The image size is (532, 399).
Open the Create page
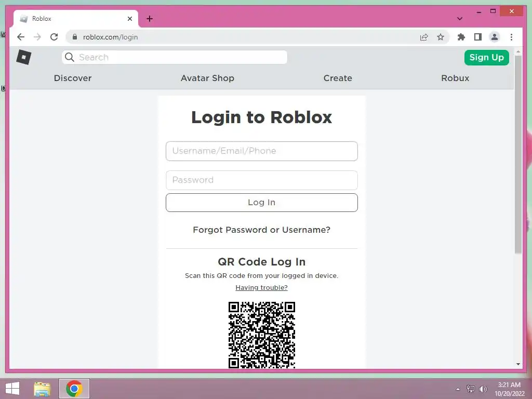[338, 78]
